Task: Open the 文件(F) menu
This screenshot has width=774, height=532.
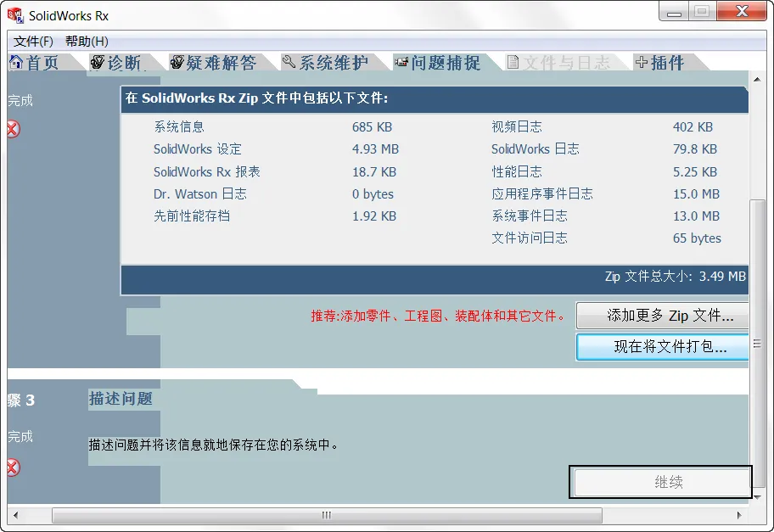Action: coord(33,42)
